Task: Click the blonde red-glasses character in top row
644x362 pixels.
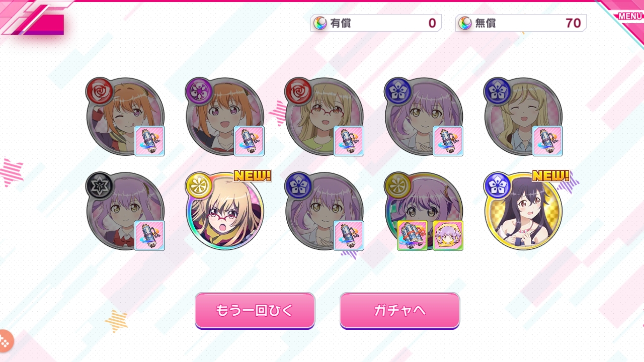Action: (325, 117)
